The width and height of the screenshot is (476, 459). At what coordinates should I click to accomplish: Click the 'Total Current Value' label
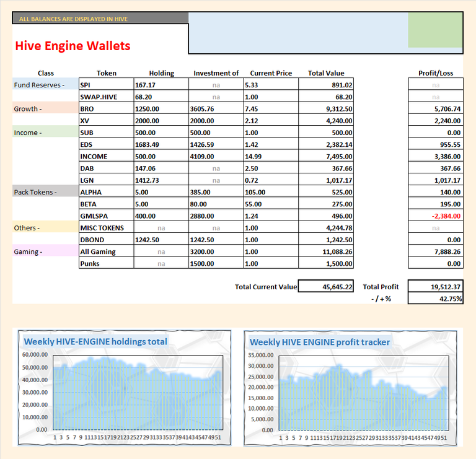point(266,287)
